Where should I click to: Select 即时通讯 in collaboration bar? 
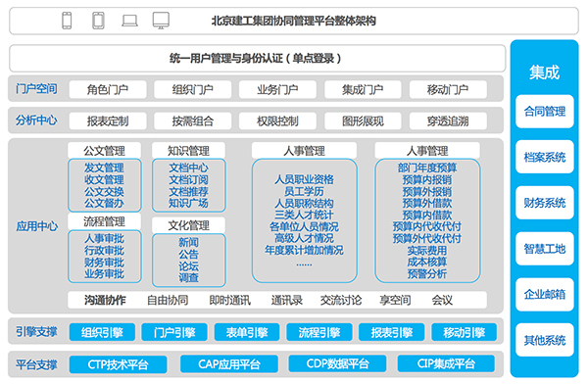pyautogui.click(x=230, y=300)
